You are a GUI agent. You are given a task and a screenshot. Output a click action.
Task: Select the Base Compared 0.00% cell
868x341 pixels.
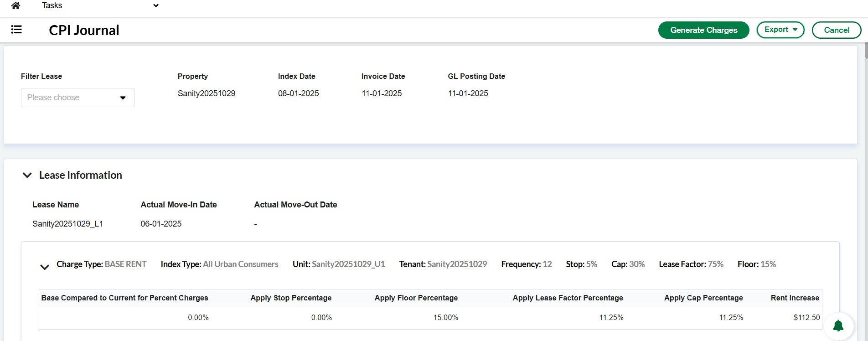[198, 317]
